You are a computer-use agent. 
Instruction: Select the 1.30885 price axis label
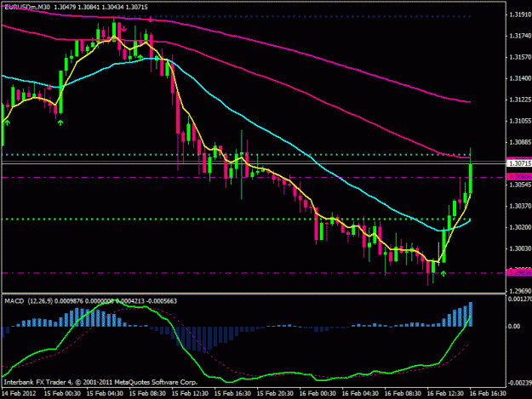pos(520,142)
